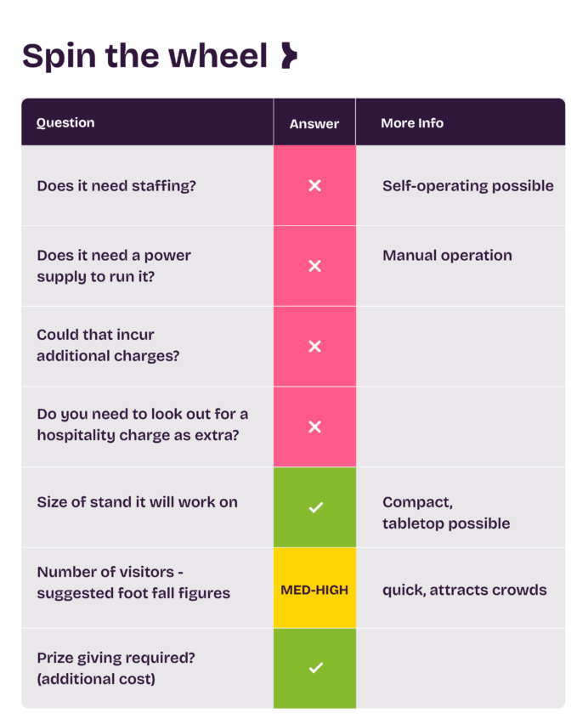This screenshot has width=588, height=724.
Task: Click the checkmark in prize giving row
Action: [315, 668]
